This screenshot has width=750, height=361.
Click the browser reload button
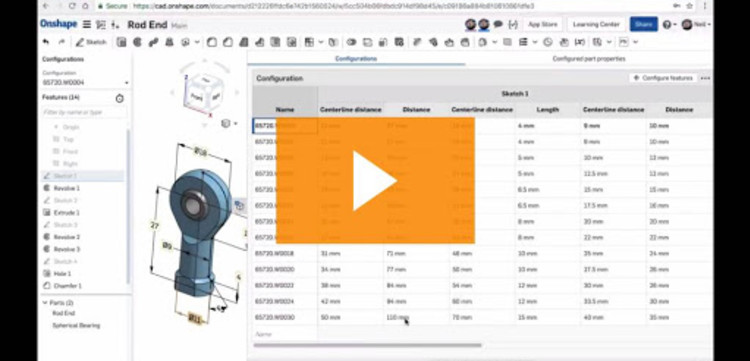(72, 6)
